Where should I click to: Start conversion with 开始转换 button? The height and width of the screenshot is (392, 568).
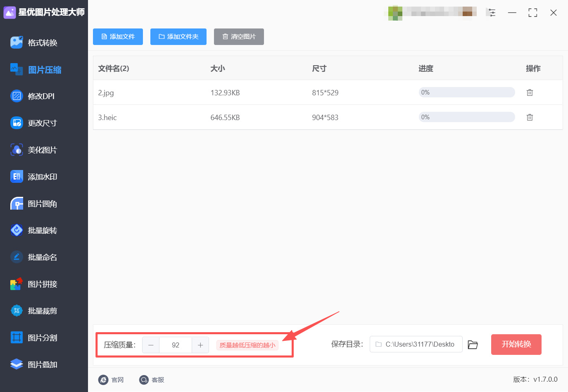coord(516,345)
